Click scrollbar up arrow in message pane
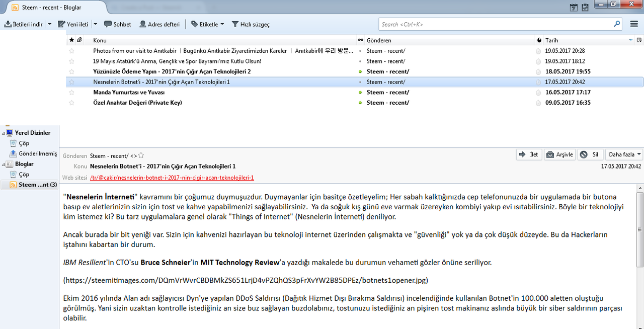Screen dimensions: 644x329 [640, 188]
